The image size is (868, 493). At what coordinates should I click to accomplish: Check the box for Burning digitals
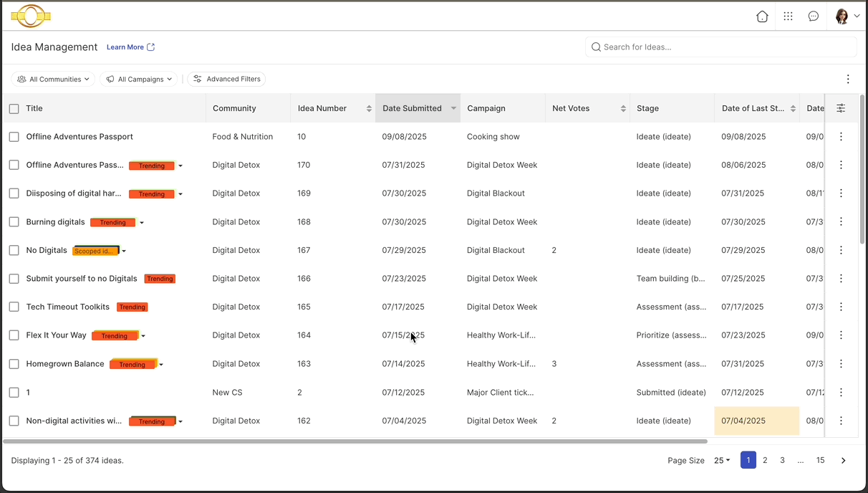(14, 222)
